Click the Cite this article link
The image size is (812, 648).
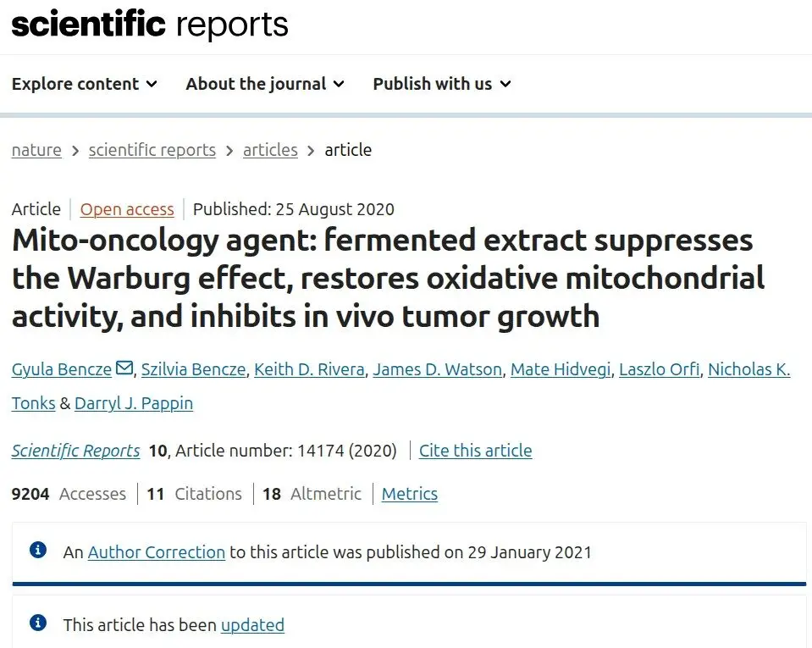click(x=475, y=451)
